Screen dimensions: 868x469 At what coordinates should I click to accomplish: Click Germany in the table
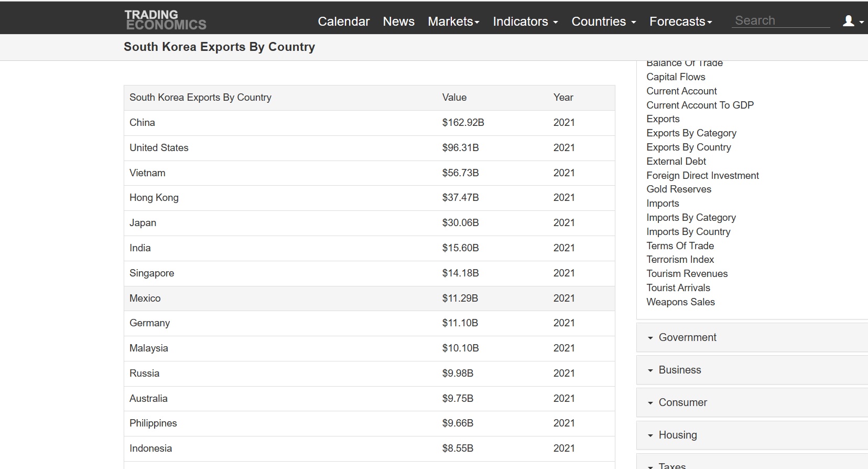click(x=149, y=323)
